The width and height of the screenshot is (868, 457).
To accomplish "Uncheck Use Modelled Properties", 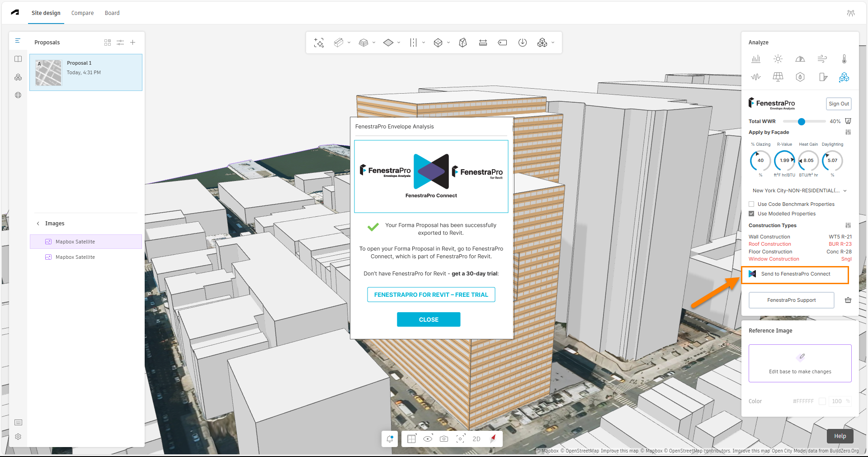I will [751, 214].
